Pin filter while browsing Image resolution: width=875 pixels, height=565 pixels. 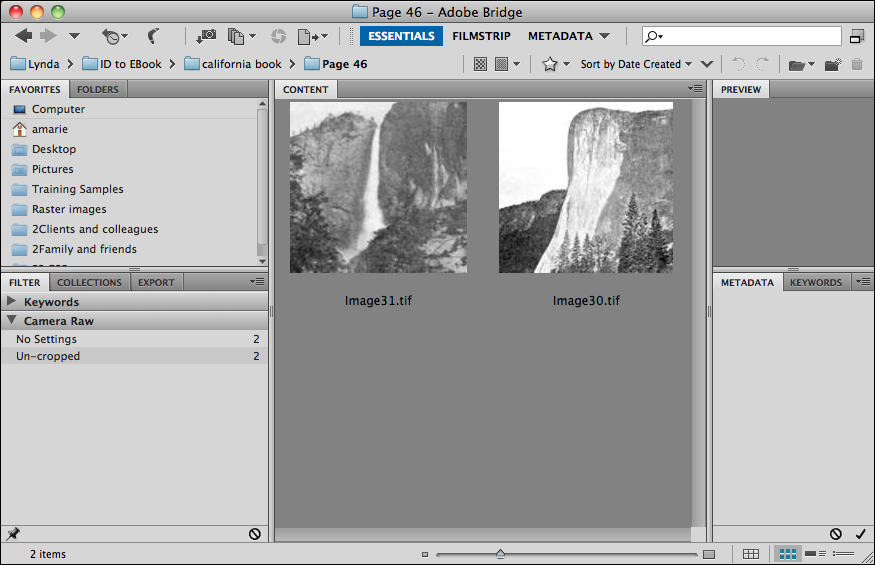(x=13, y=534)
